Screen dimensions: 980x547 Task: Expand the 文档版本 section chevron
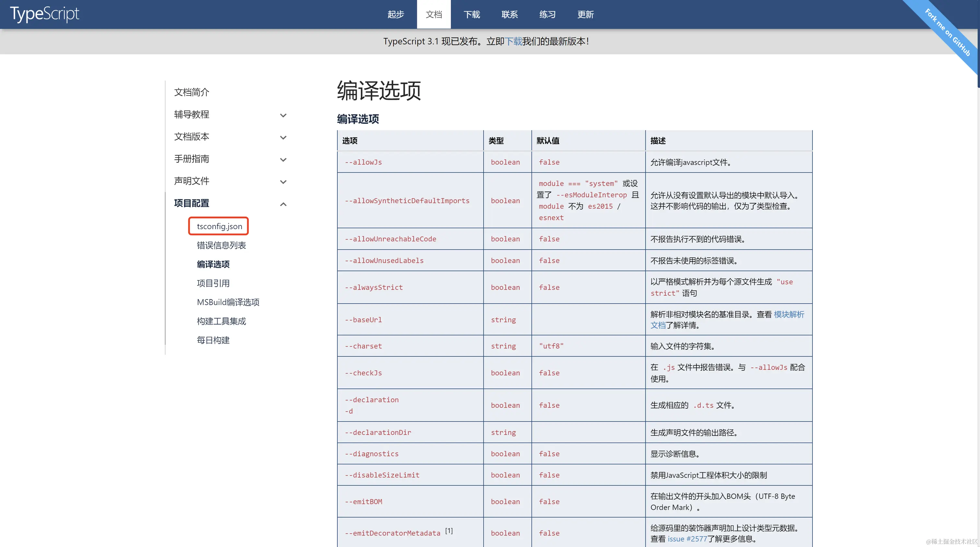point(283,137)
